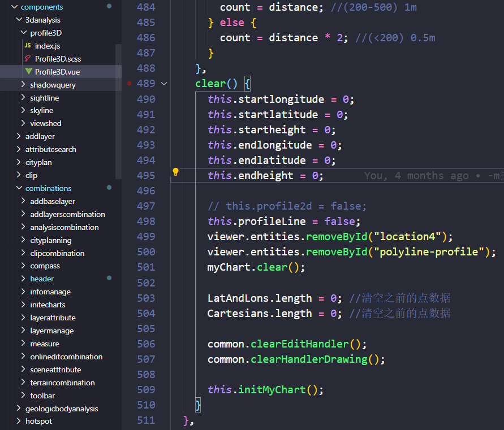
Task: Select the Profile3D.vue file
Action: [x=57, y=72]
